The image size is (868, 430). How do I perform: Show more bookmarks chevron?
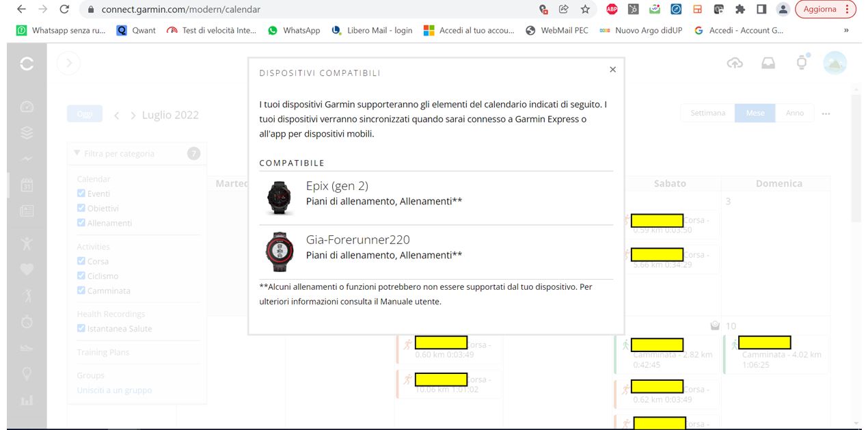(847, 30)
